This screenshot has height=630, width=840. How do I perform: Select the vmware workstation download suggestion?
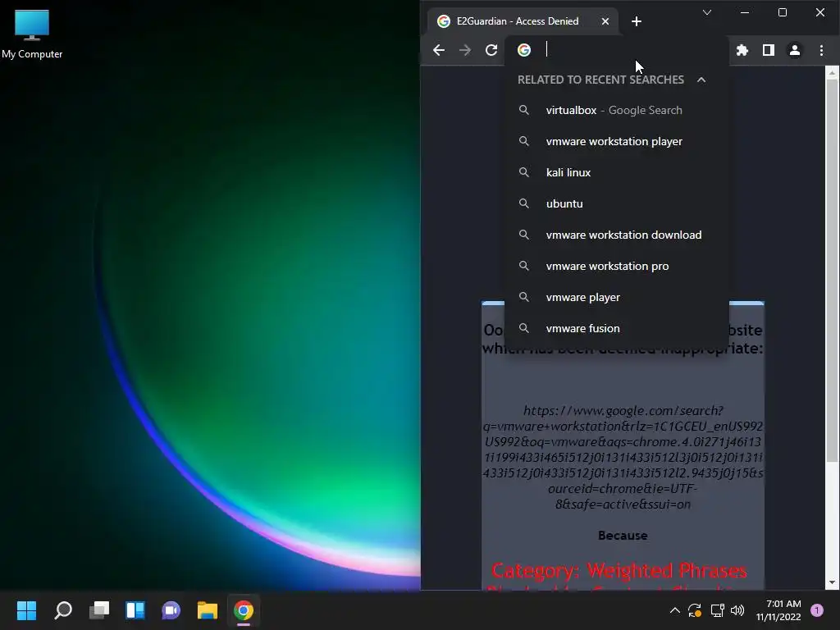pyautogui.click(x=616, y=234)
